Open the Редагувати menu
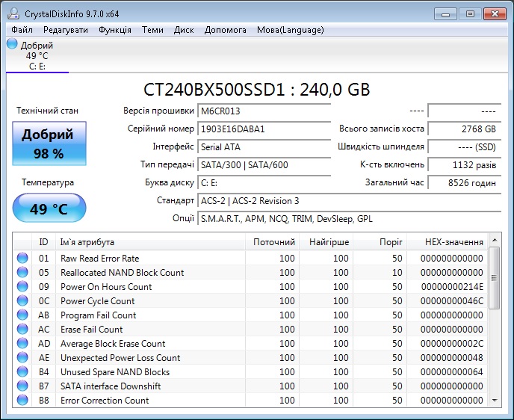 66,30
